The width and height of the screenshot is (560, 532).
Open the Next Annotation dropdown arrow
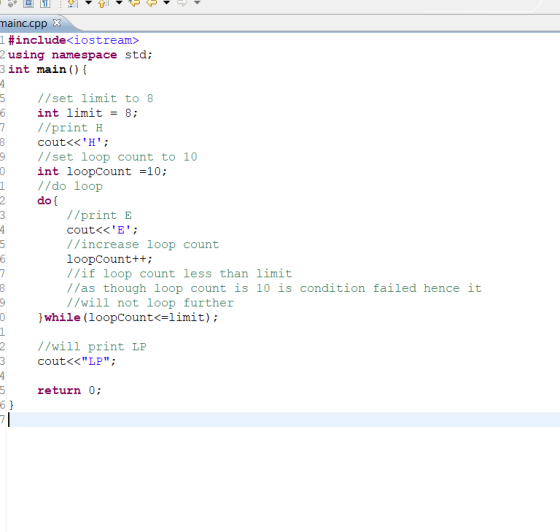click(88, 3)
